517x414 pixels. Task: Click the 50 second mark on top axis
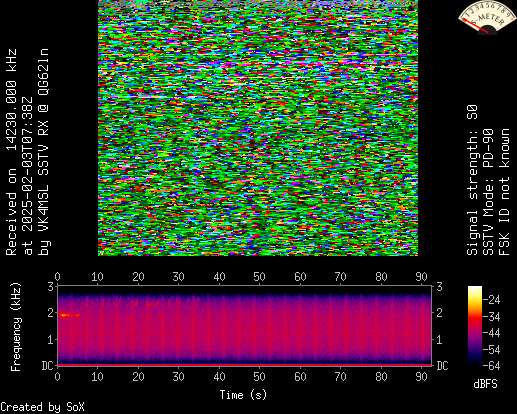pyautogui.click(x=259, y=277)
